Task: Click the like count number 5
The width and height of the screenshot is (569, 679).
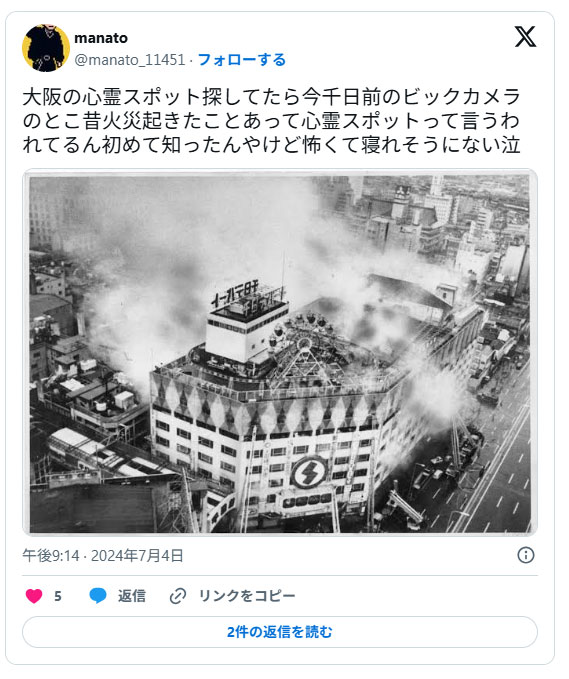Action: click(58, 596)
